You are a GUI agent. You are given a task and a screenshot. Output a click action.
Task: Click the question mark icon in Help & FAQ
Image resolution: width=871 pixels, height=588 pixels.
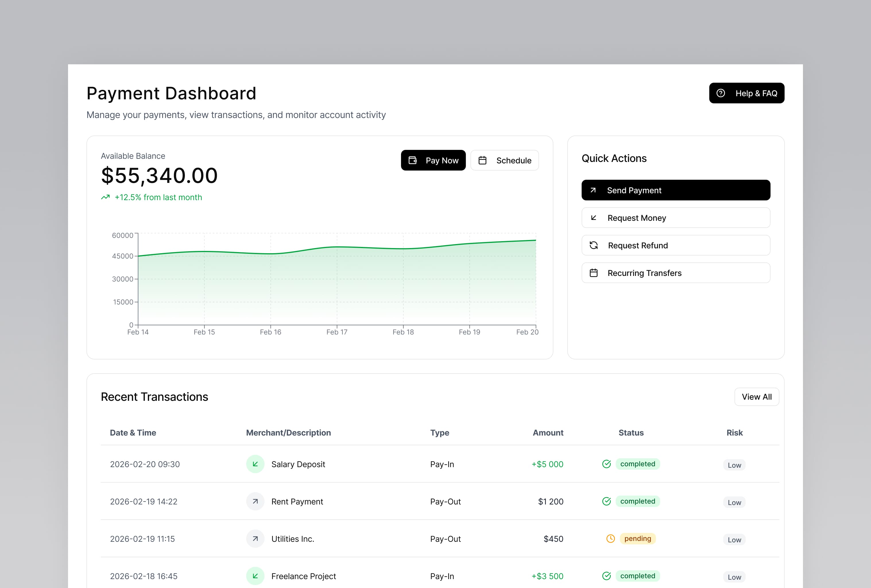[x=721, y=93]
